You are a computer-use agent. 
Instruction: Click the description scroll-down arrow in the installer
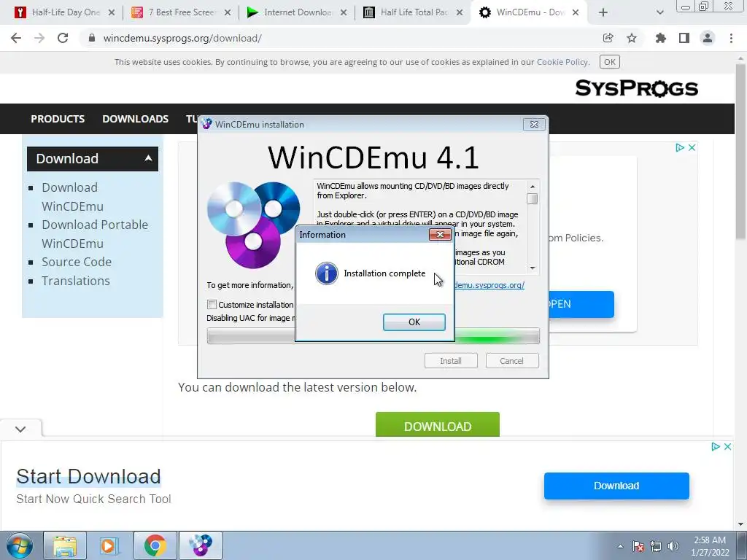coord(533,268)
